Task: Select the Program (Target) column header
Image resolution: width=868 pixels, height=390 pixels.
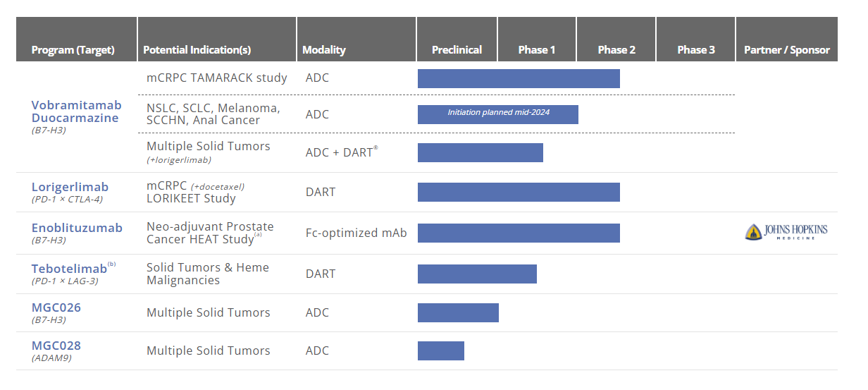Action: point(73,50)
